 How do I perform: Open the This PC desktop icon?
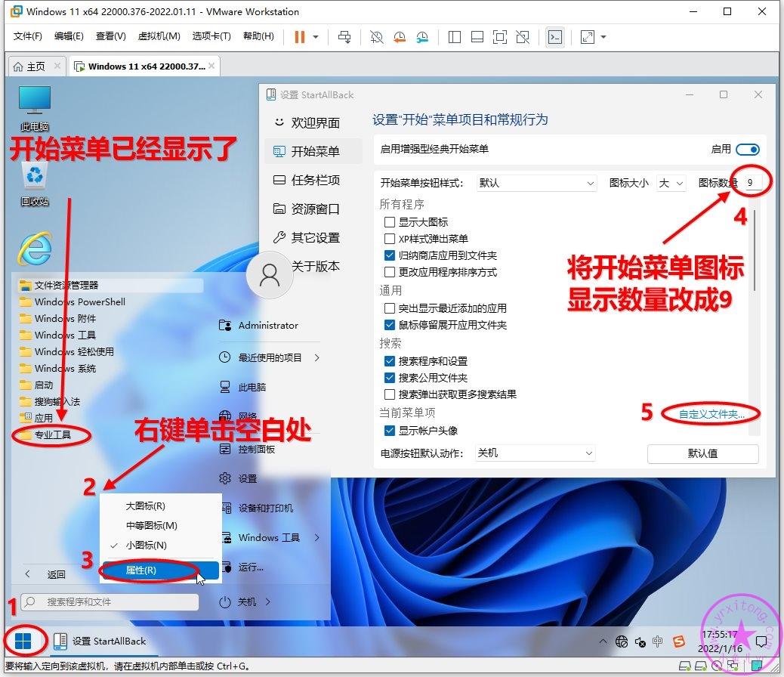[35, 108]
